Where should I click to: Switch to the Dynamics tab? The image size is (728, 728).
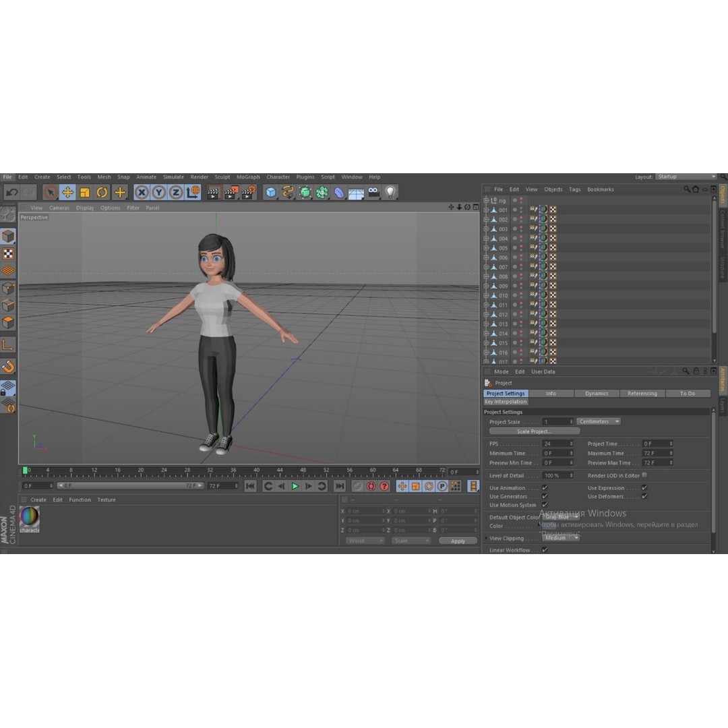(x=596, y=393)
